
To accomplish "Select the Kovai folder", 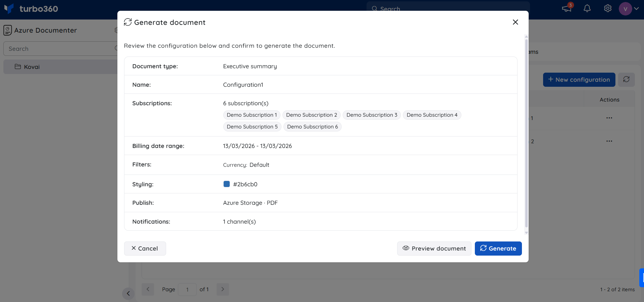I will [x=61, y=67].
